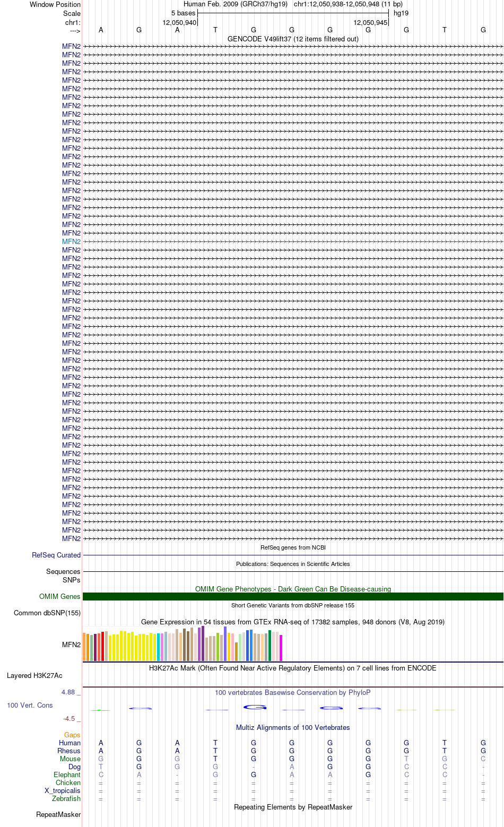Viewport: 504px width, 827px height.
Task: Select Common dbSNP(155) track label
Action: pos(47,613)
